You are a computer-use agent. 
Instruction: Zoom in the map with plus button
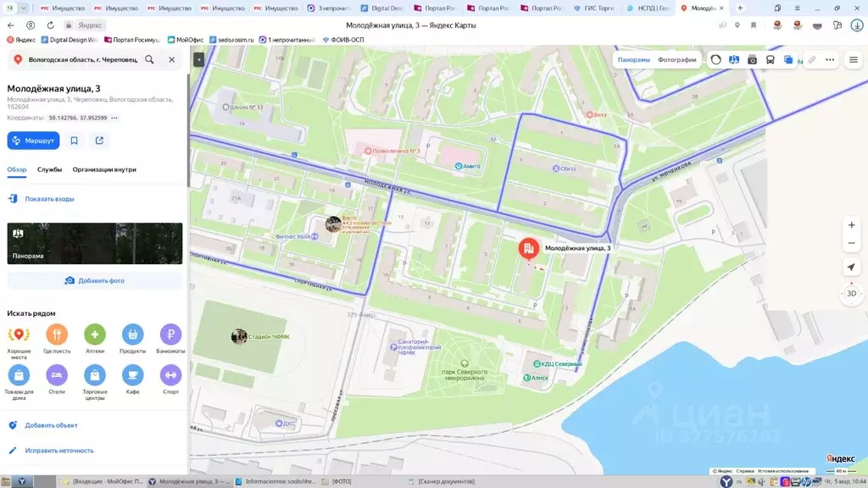coord(851,225)
